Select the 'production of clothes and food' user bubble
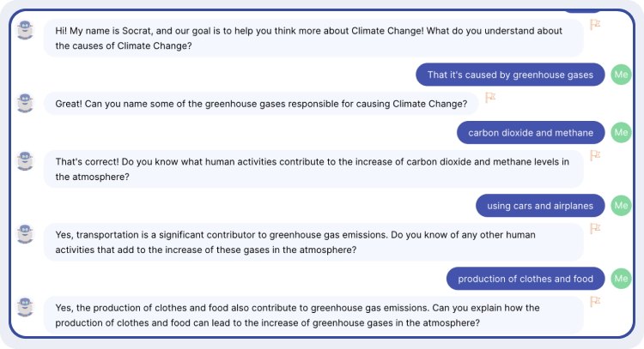The width and height of the screenshot is (644, 349). (526, 279)
